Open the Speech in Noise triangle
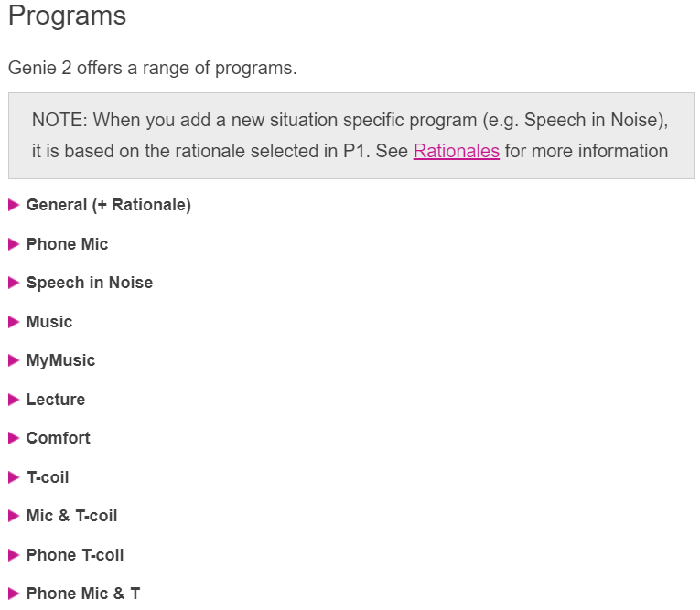The height and width of the screenshot is (610, 700). [x=14, y=283]
